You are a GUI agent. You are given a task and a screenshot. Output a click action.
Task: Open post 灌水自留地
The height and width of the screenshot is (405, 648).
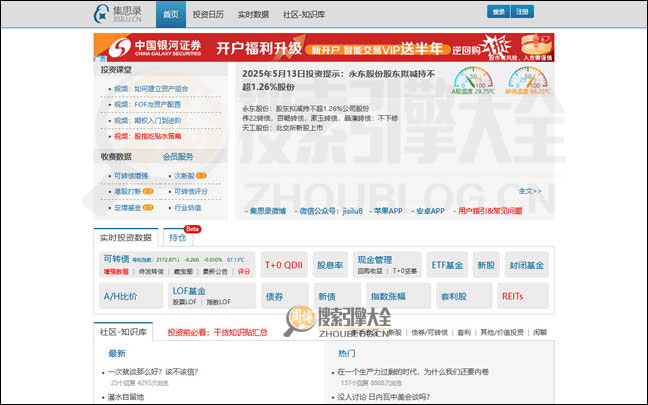(x=126, y=397)
